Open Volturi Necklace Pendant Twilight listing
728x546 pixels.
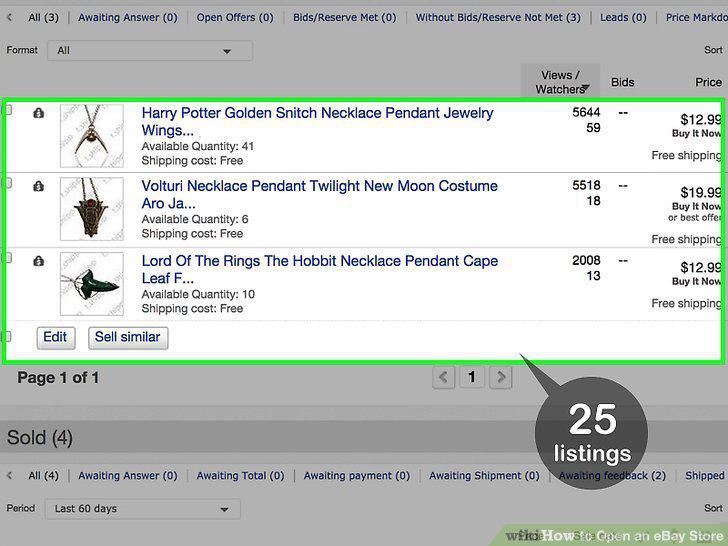point(319,194)
